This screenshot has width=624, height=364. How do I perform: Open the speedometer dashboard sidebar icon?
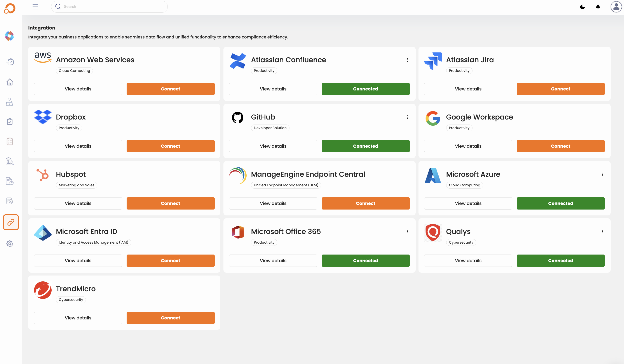click(x=10, y=62)
